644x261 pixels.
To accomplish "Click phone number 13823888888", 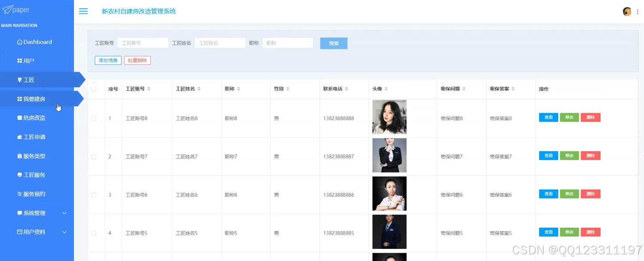I will 338,119.
